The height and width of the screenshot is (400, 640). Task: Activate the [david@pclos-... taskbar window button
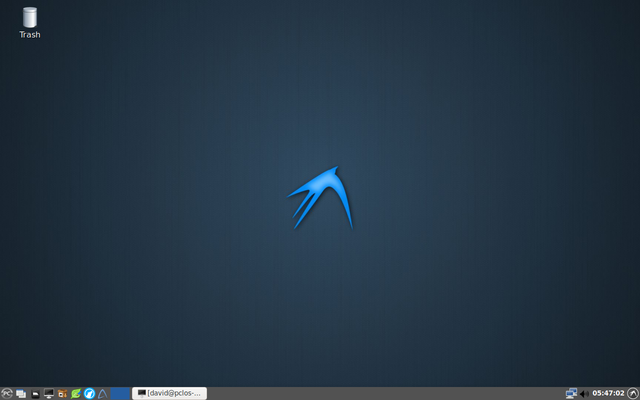click(x=169, y=393)
